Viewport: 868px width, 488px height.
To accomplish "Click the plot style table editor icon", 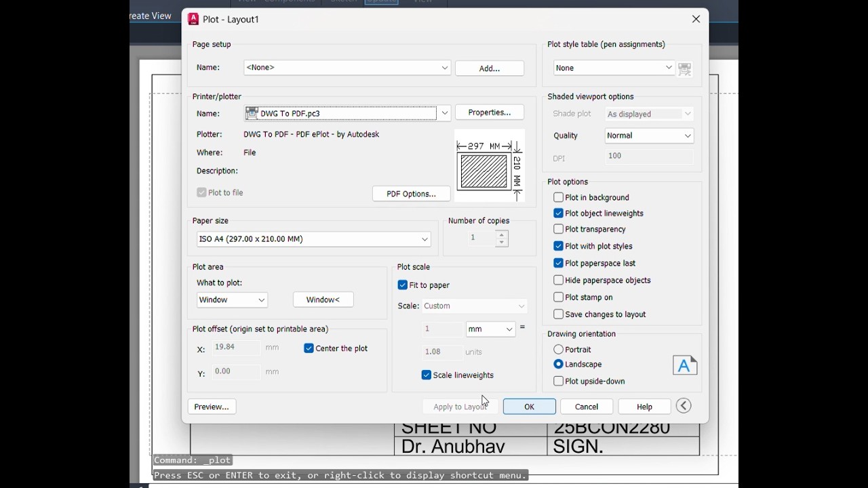I will pyautogui.click(x=685, y=69).
